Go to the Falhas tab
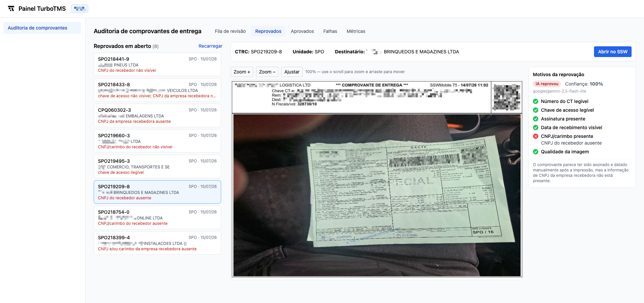The width and height of the screenshot is (644, 303). tap(330, 31)
